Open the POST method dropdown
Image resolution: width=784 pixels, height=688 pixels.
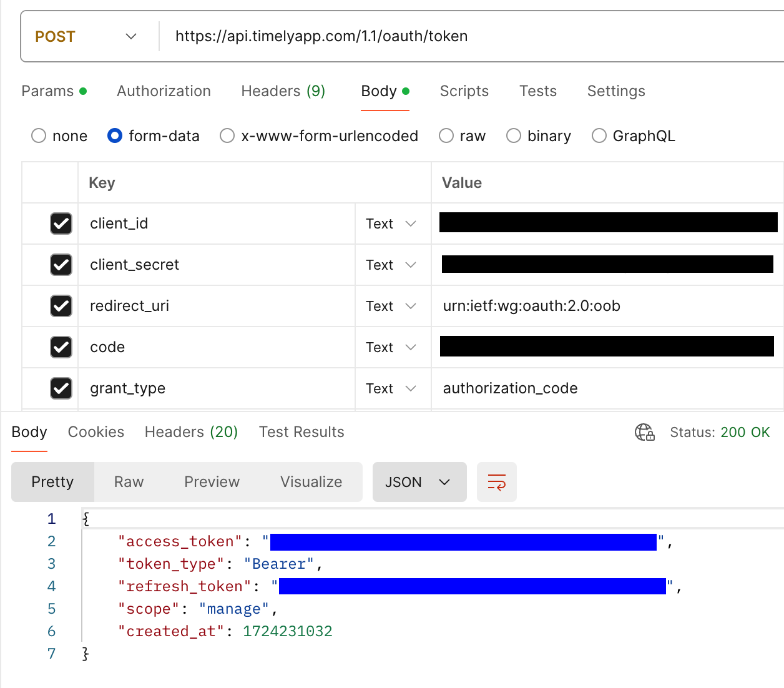point(86,37)
